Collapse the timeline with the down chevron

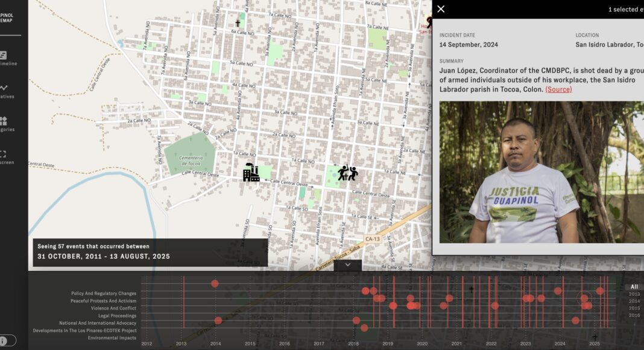pos(348,264)
